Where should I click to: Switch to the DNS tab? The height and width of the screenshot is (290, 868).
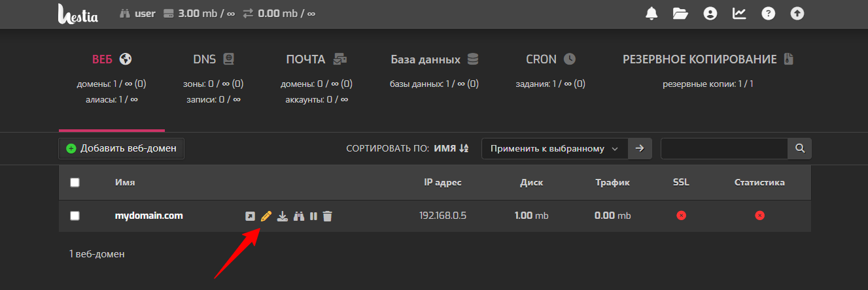[213, 59]
